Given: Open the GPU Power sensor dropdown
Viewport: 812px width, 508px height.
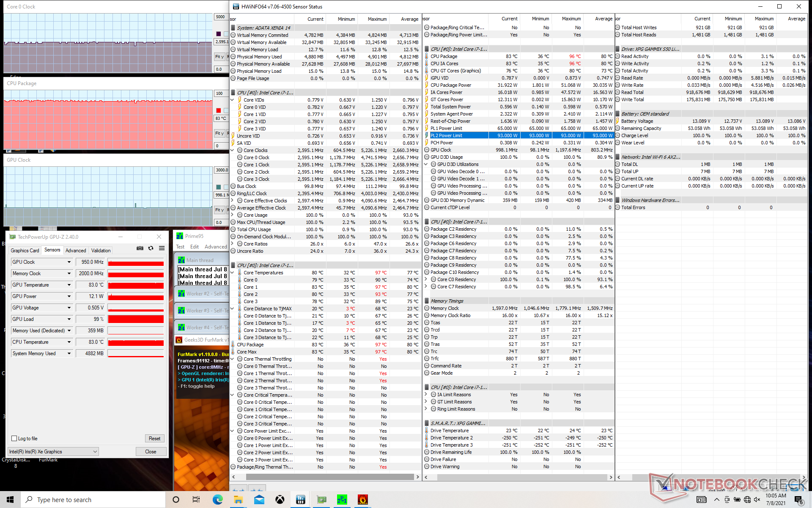Looking at the screenshot, I should click(69, 296).
